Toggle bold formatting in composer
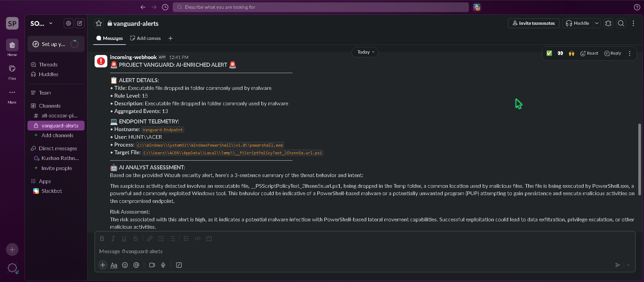This screenshot has width=644, height=282. pos(102,238)
